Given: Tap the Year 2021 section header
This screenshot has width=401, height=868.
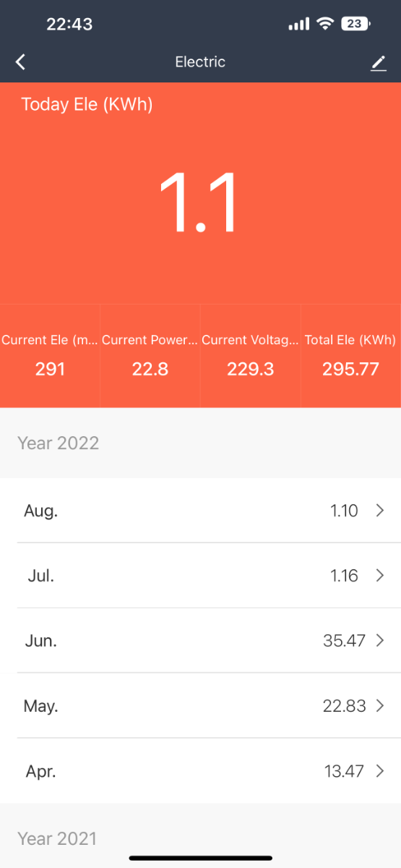Looking at the screenshot, I should 57,838.
